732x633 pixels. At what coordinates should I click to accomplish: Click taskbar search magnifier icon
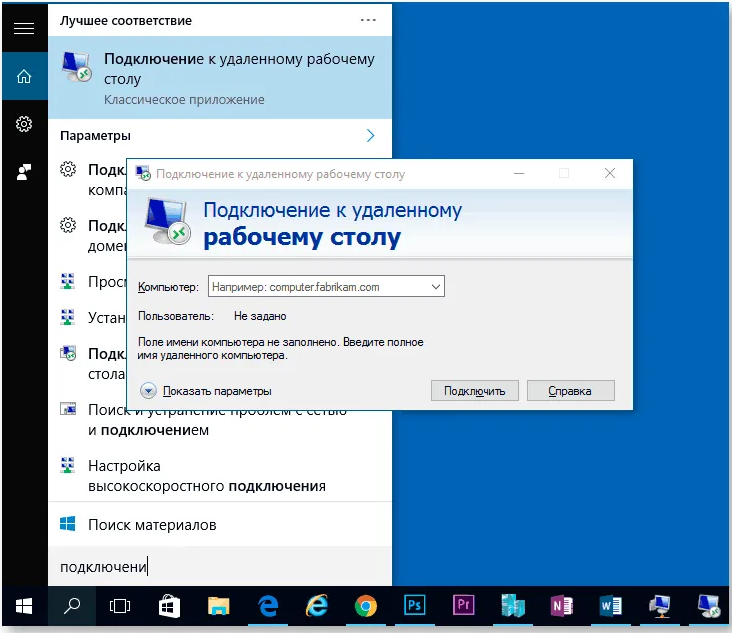pyautogui.click(x=72, y=606)
